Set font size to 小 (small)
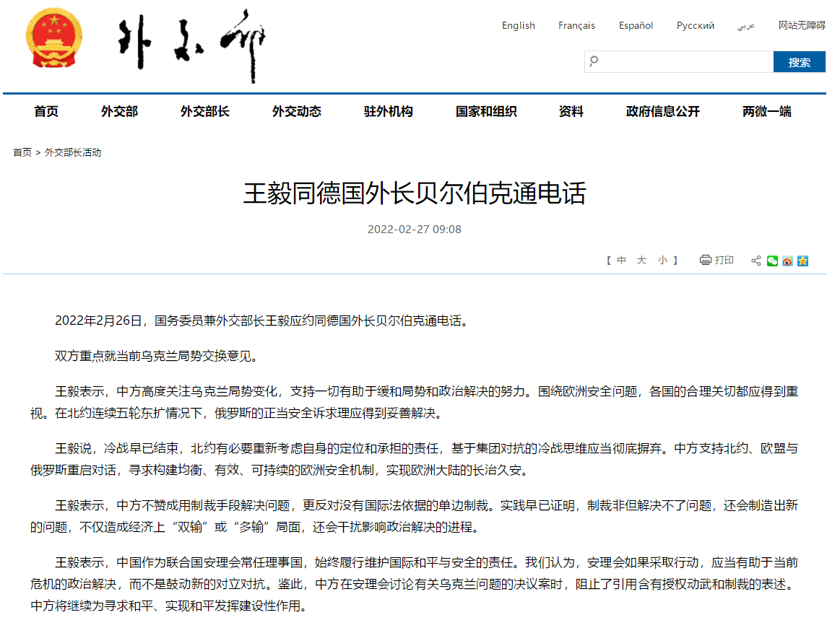The width and height of the screenshot is (840, 620). point(662,261)
